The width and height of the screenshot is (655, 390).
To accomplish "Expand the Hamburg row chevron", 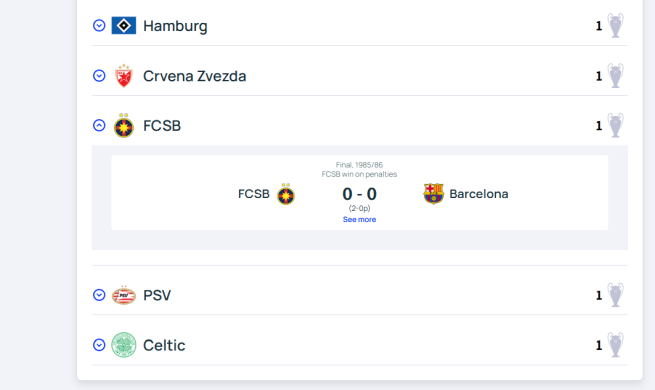I will pos(99,25).
